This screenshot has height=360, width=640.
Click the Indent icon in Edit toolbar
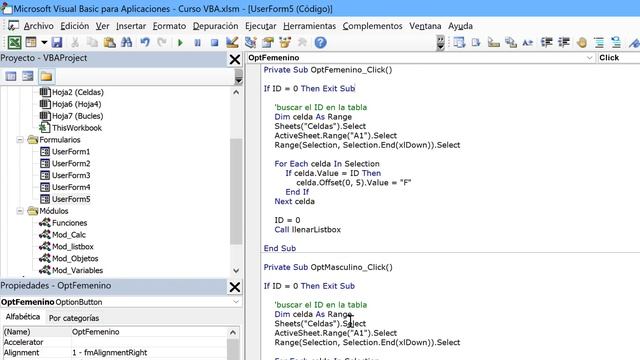tap(547, 42)
